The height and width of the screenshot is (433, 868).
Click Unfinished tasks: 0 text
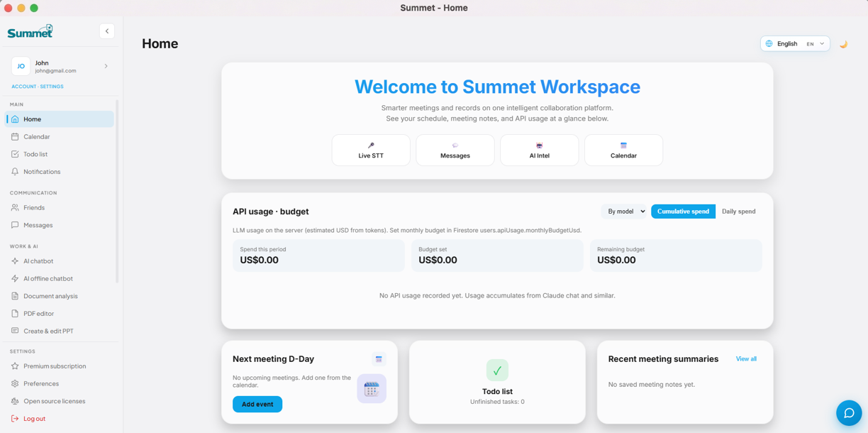tap(497, 402)
